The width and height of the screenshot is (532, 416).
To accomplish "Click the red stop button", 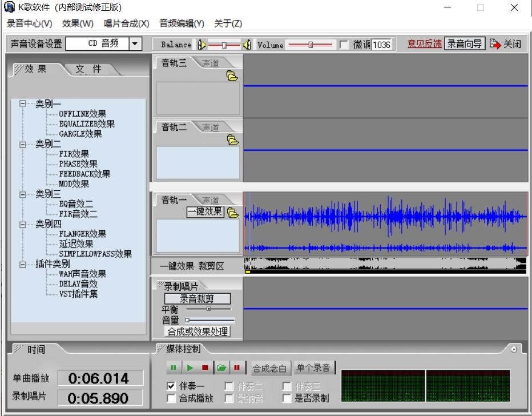I will [205, 368].
